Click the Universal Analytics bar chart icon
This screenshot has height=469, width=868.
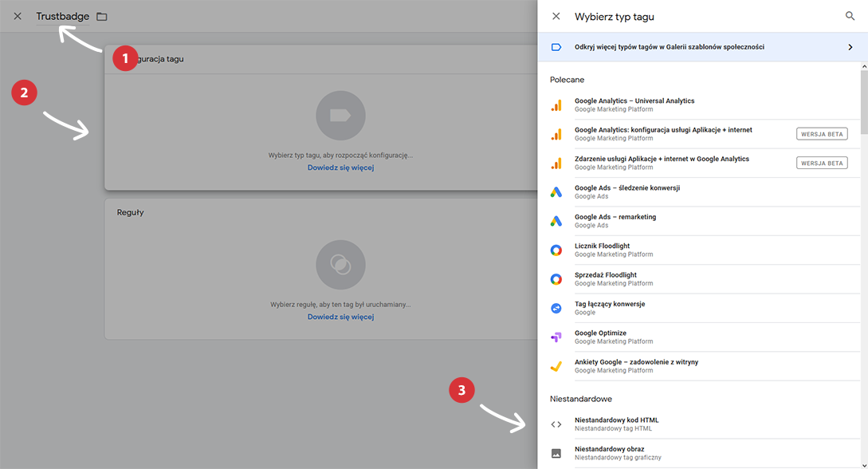pos(556,105)
